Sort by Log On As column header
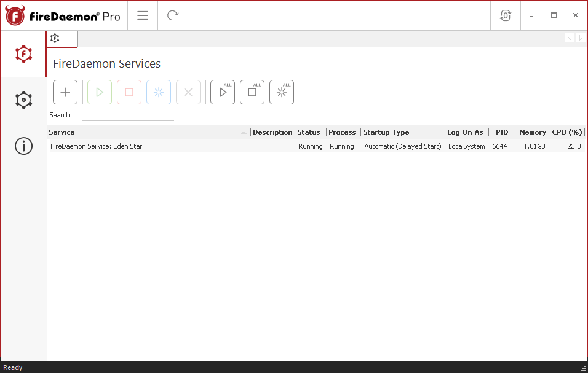The height and width of the screenshot is (373, 588). click(467, 132)
